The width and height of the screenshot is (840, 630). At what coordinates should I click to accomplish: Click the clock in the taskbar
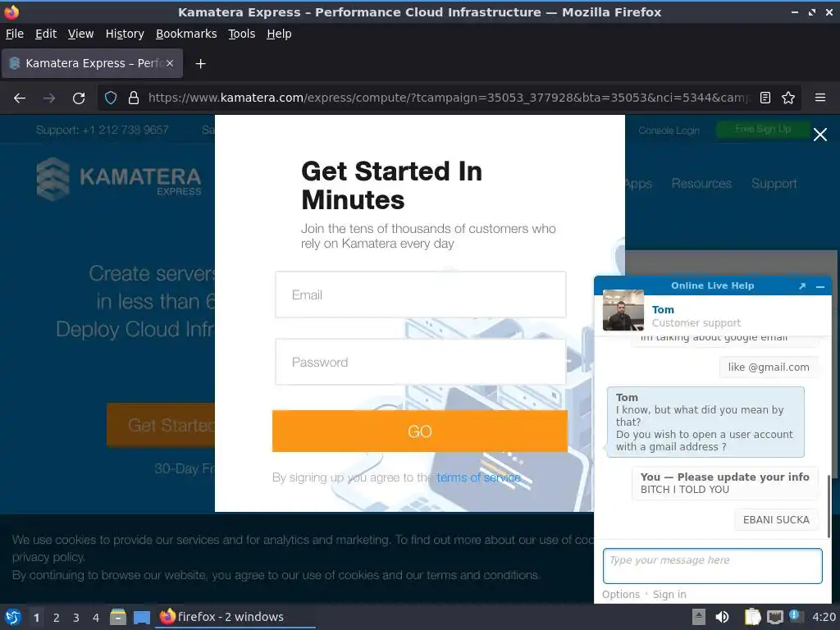(824, 617)
